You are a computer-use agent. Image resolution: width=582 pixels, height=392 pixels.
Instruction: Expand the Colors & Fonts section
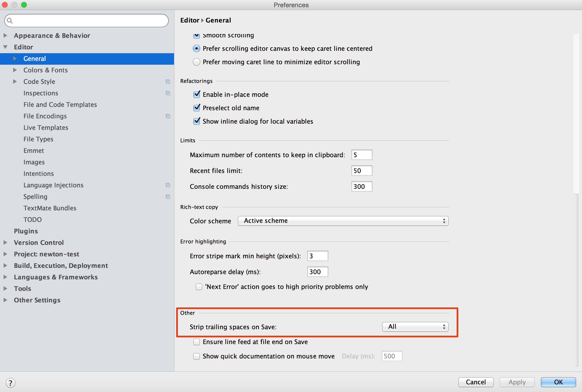tap(15, 70)
